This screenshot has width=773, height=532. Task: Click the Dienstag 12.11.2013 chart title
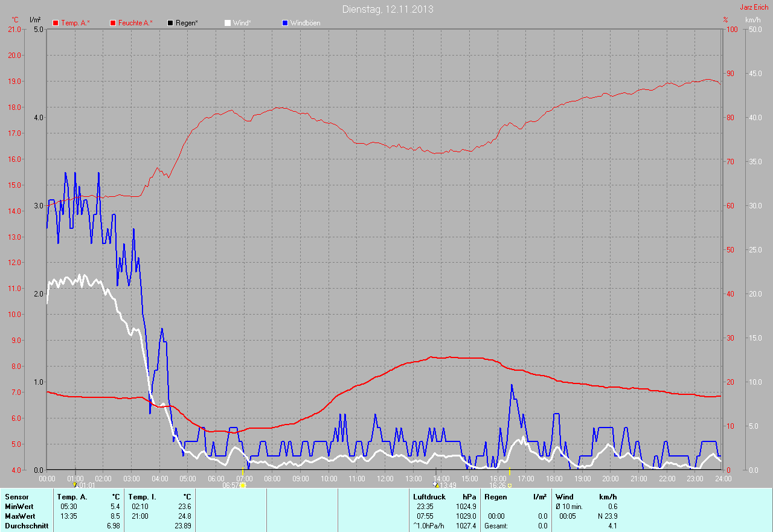(x=387, y=9)
